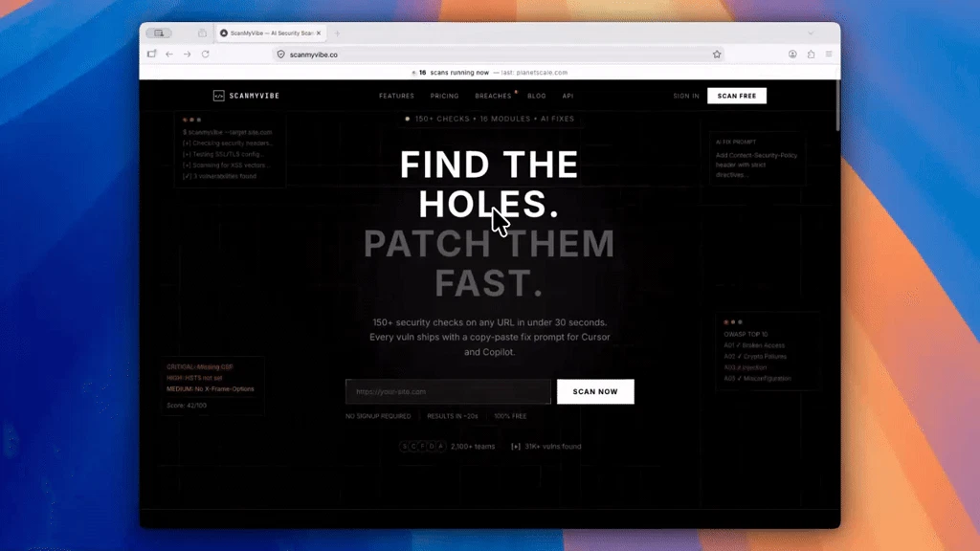Click the '16 scans running now' banner text
Image resolution: width=980 pixels, height=551 pixels.
pos(454,73)
